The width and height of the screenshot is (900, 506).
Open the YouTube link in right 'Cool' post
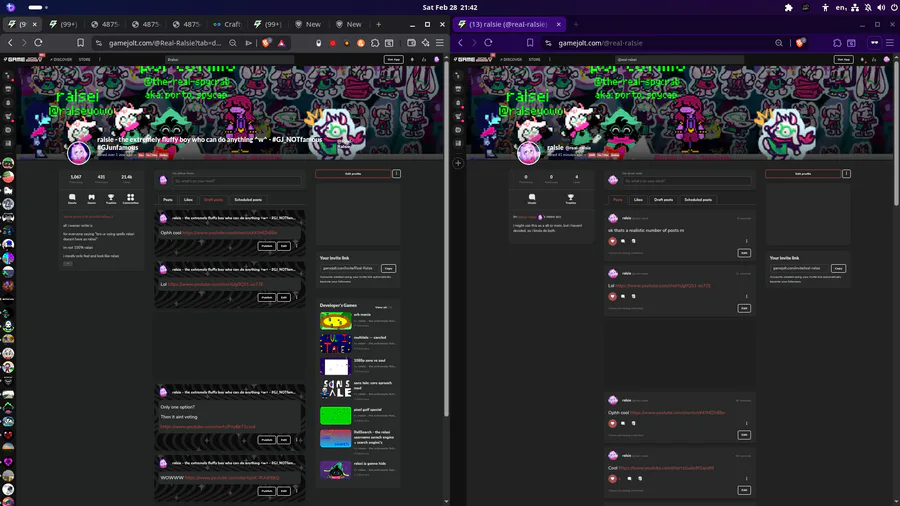click(x=666, y=468)
